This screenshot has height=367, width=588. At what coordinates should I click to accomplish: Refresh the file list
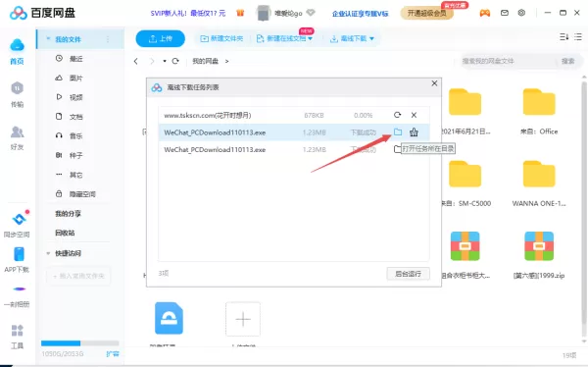coord(175,61)
